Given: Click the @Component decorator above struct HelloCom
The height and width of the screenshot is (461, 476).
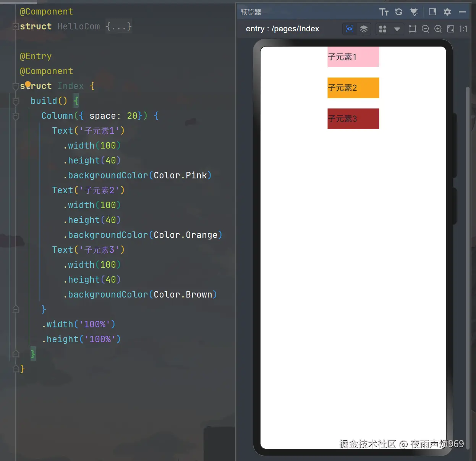Looking at the screenshot, I should point(46,11).
